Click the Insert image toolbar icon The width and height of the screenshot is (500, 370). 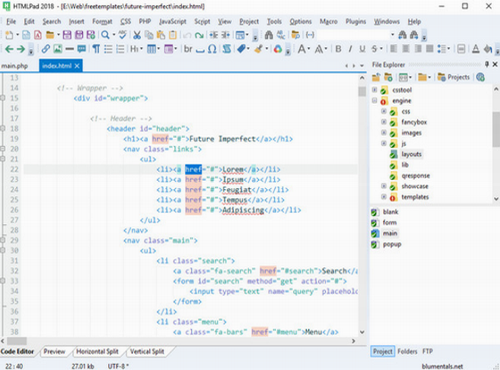(x=58, y=49)
